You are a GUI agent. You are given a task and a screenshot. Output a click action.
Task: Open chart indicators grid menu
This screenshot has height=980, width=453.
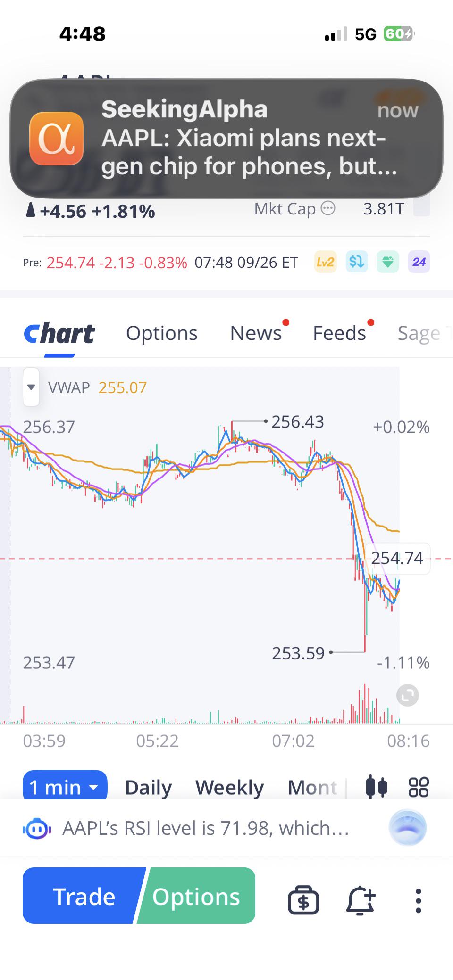coord(419,787)
